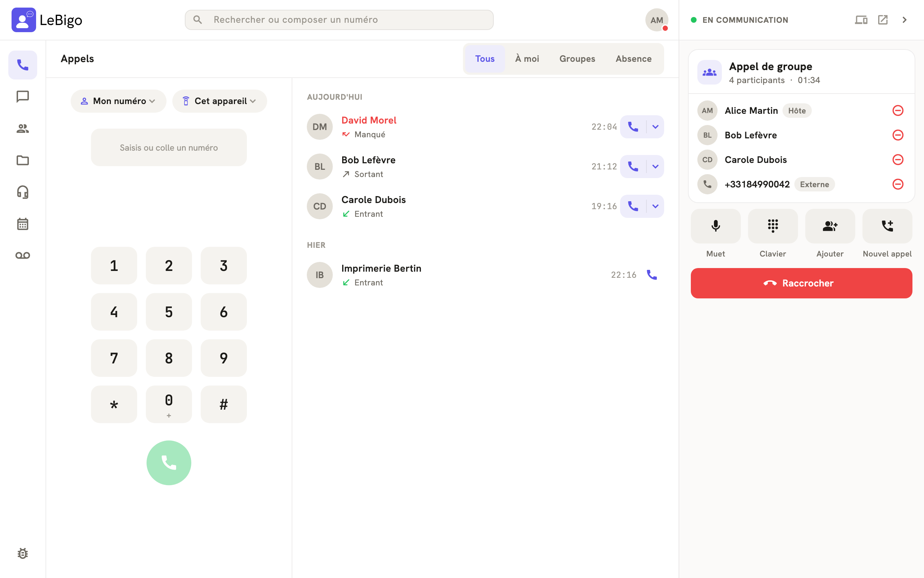The width and height of the screenshot is (924, 578).
Task: Remove Carole Dubois from the group call
Action: [898, 159]
